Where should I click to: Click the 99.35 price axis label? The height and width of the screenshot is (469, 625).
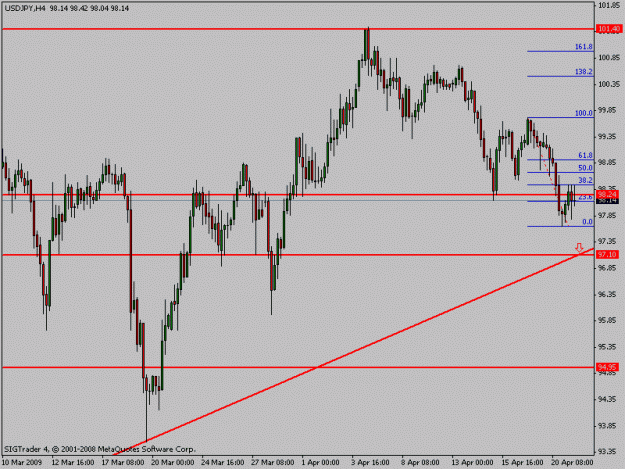(608, 137)
